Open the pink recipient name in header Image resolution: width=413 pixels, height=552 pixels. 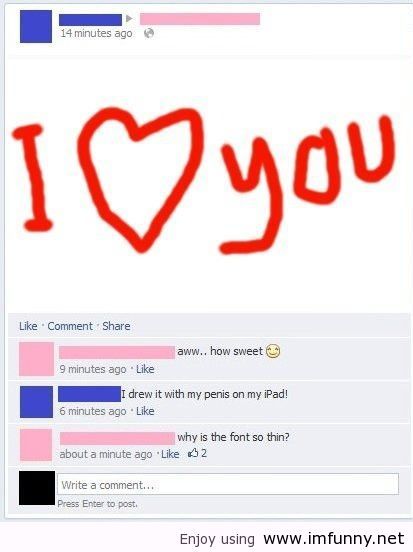pyautogui.click(x=200, y=19)
